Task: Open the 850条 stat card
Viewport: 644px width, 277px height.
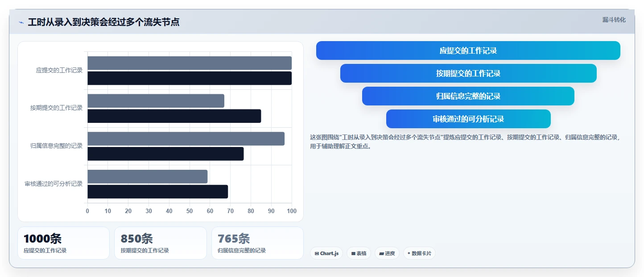Action: pos(161,243)
